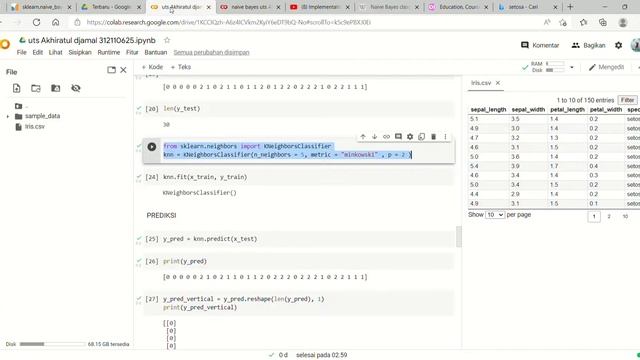Upload a file to session storage

[16, 88]
